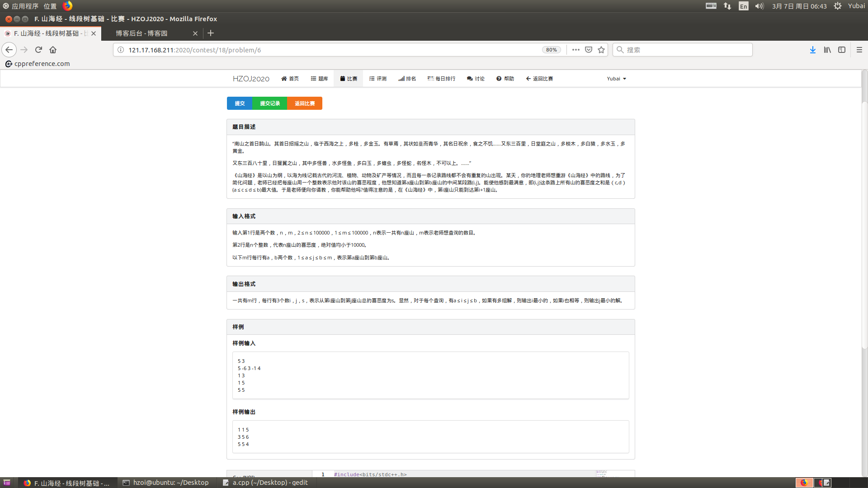Switch to the 博客后台 tab
The image size is (868, 488).
point(142,33)
